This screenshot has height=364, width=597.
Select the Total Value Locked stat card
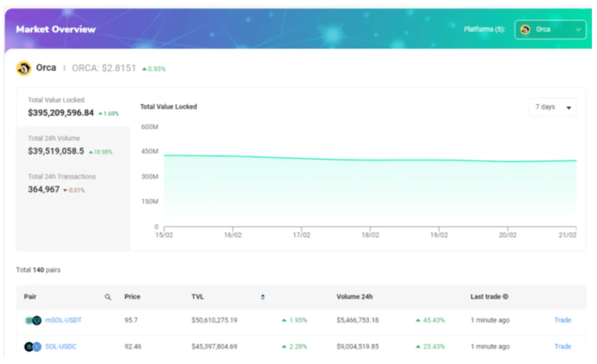pos(73,107)
